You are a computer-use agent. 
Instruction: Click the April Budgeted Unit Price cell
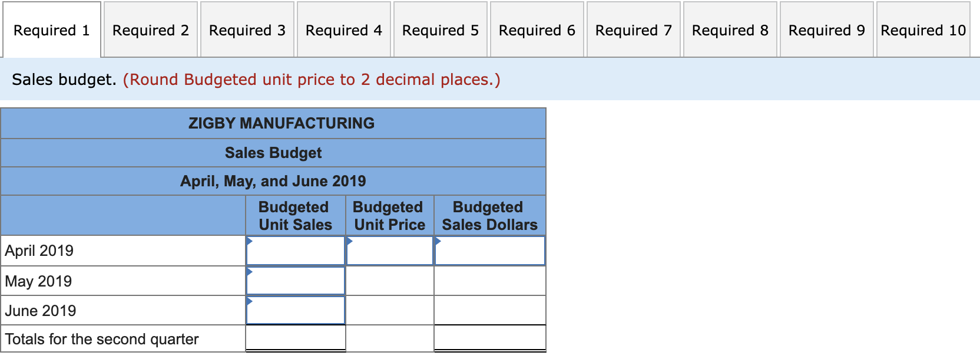click(389, 251)
